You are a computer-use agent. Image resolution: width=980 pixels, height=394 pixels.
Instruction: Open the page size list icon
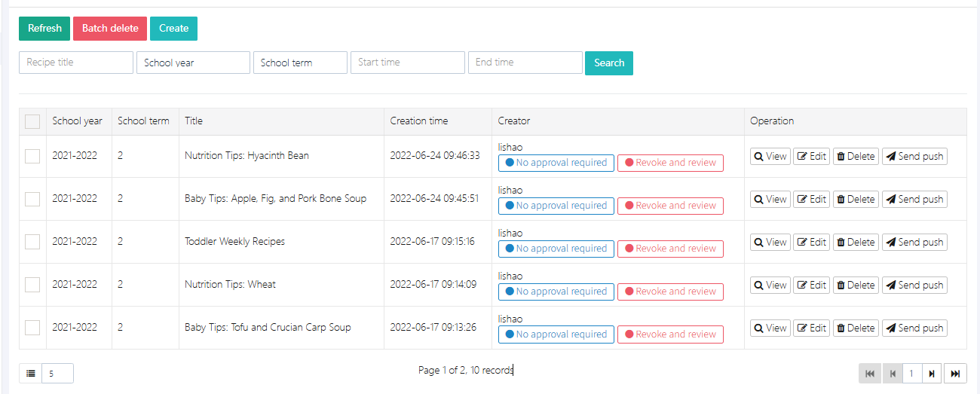tap(31, 374)
